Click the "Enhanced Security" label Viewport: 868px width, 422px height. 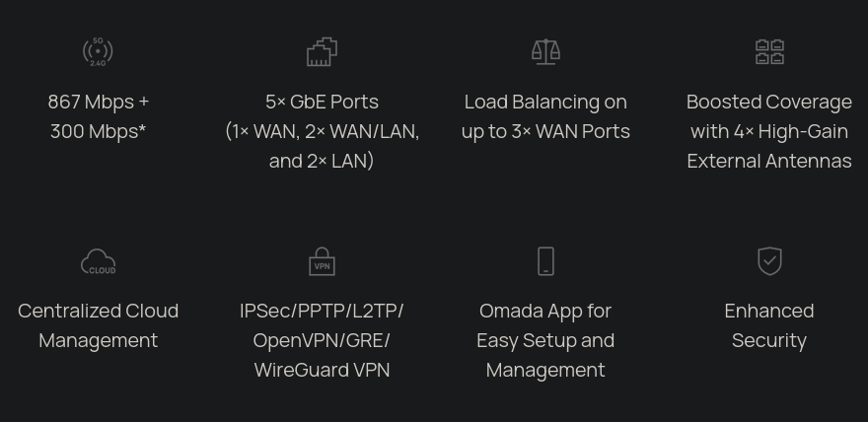[769, 325]
